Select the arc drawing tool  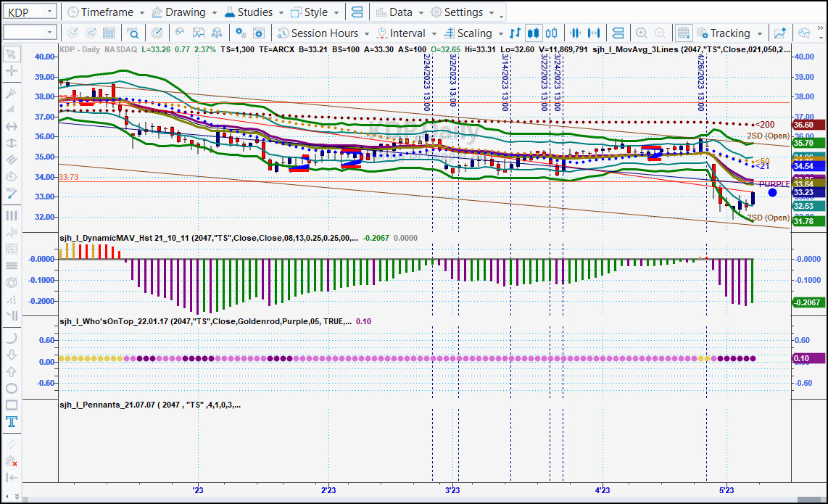click(11, 338)
